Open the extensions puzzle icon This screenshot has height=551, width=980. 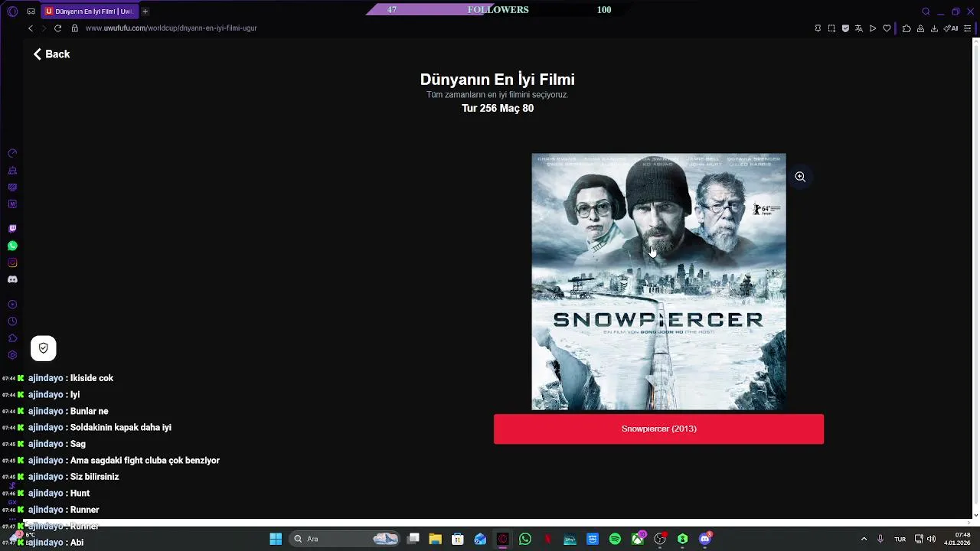tap(906, 28)
